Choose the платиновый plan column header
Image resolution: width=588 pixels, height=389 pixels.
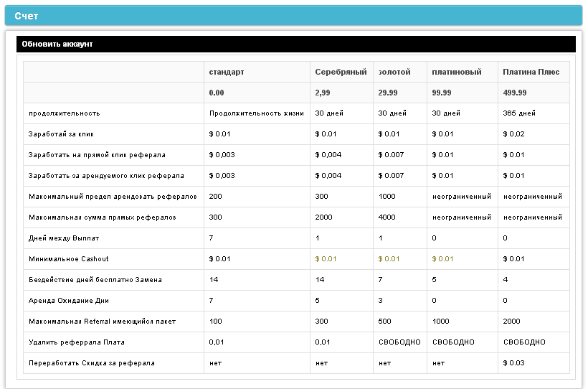pyautogui.click(x=457, y=72)
